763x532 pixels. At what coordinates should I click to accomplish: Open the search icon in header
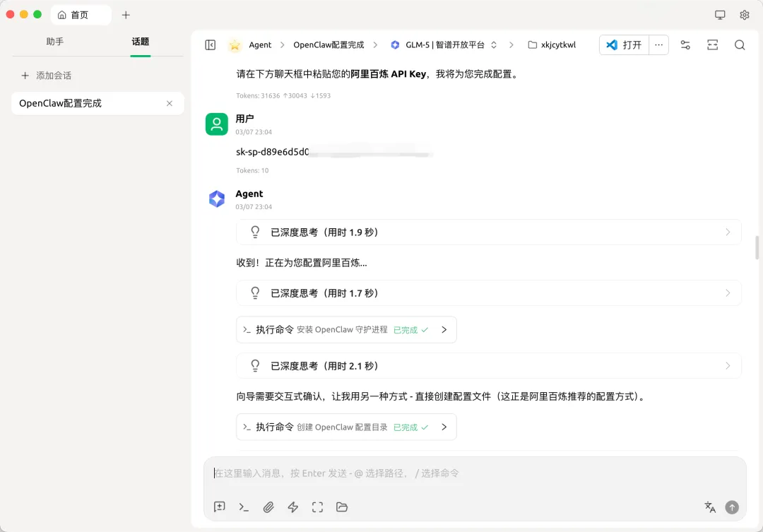(740, 45)
